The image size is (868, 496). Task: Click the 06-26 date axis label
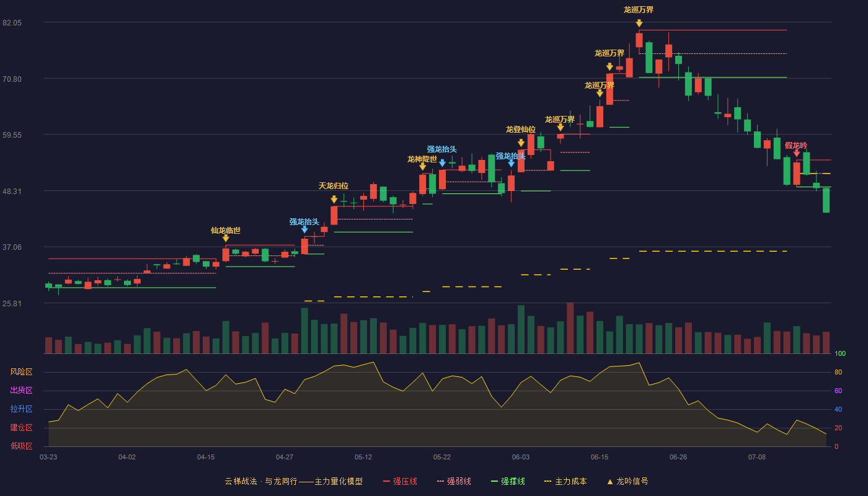tap(678, 457)
